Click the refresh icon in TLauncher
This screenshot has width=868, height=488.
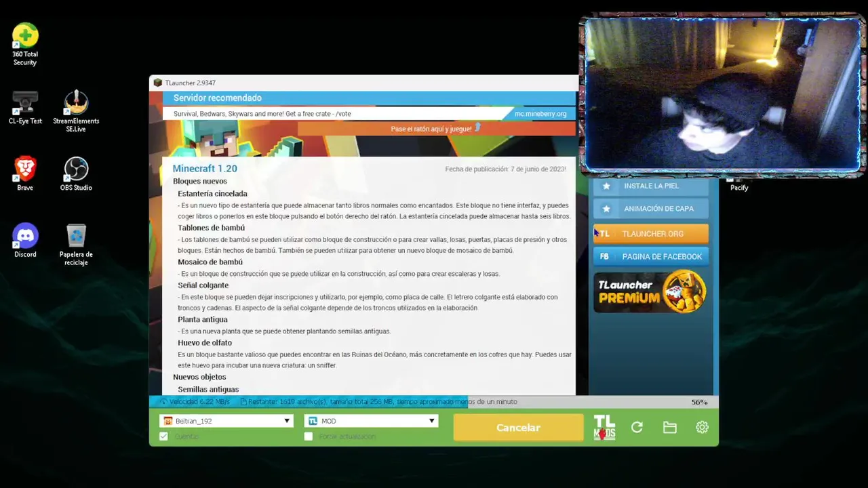637,428
